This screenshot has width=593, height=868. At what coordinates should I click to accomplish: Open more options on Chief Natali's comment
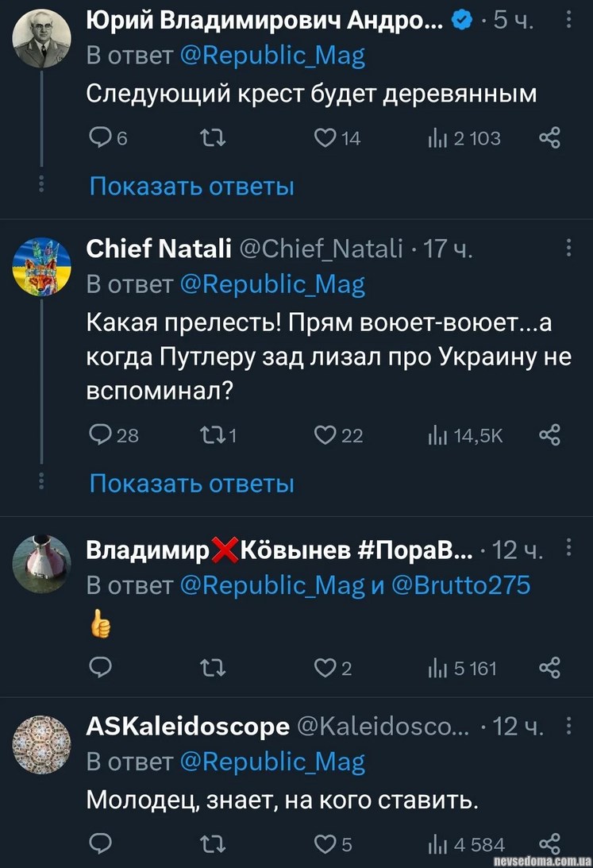coord(569,249)
